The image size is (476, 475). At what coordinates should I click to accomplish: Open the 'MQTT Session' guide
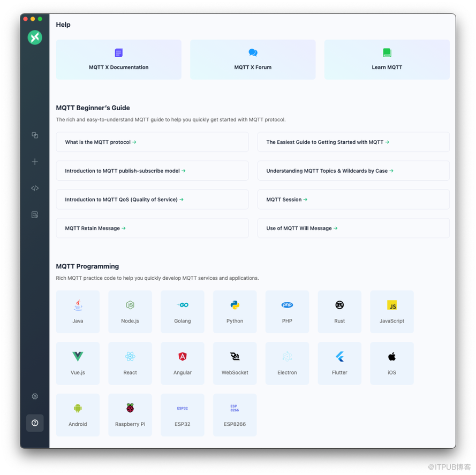coord(353,200)
